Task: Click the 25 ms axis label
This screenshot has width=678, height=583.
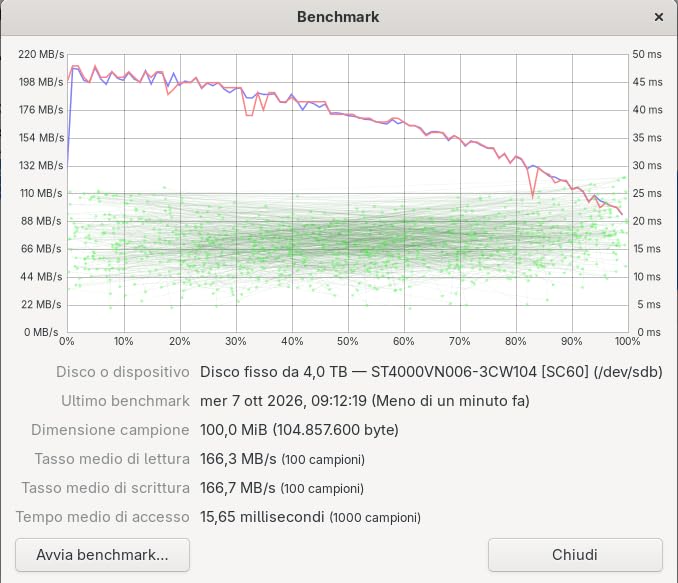Action: pos(647,193)
